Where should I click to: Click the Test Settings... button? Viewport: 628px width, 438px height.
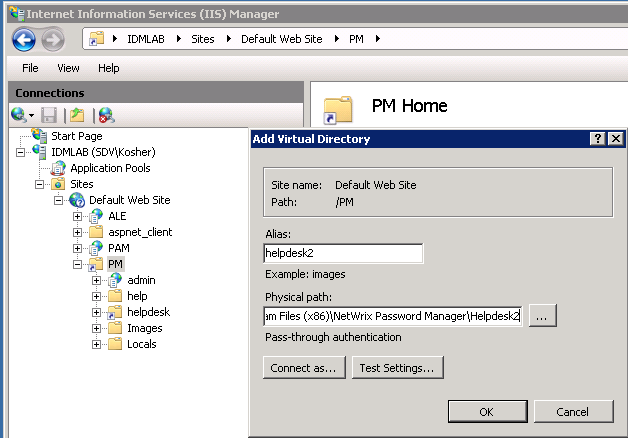point(397,368)
